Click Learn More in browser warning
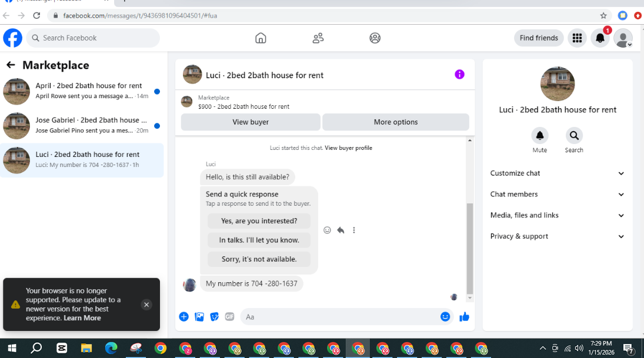This screenshot has width=644, height=358. click(x=82, y=318)
